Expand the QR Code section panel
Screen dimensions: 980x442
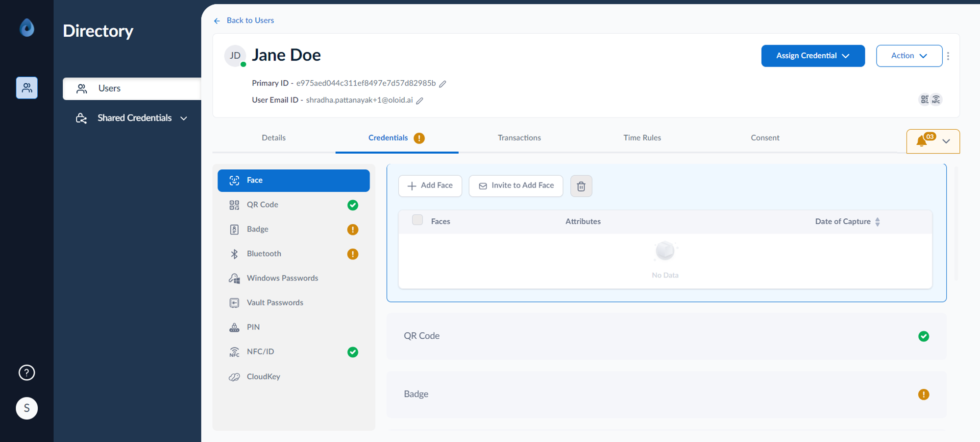tap(666, 336)
